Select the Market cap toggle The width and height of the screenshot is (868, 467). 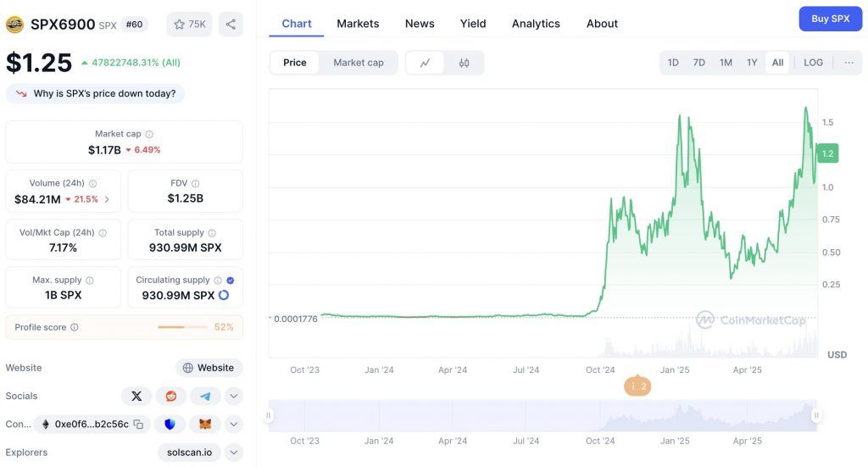(359, 63)
